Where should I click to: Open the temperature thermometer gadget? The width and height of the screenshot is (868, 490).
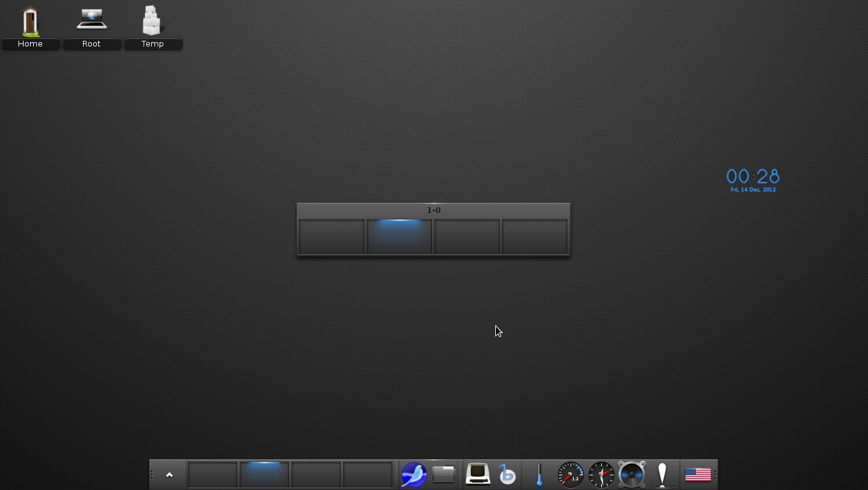point(538,474)
